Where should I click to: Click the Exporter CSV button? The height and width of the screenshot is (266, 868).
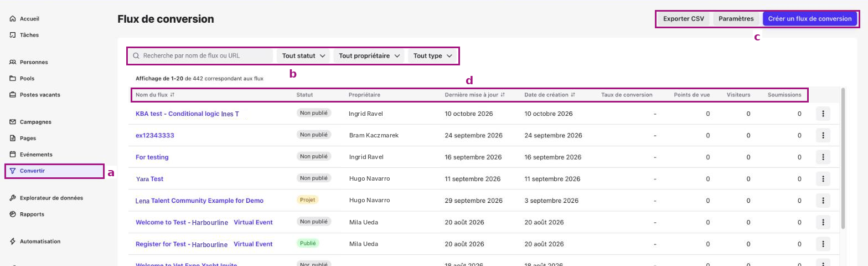coord(684,19)
